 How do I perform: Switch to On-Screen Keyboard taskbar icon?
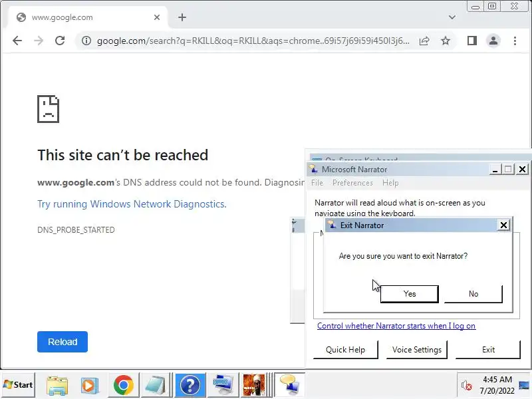click(x=223, y=385)
